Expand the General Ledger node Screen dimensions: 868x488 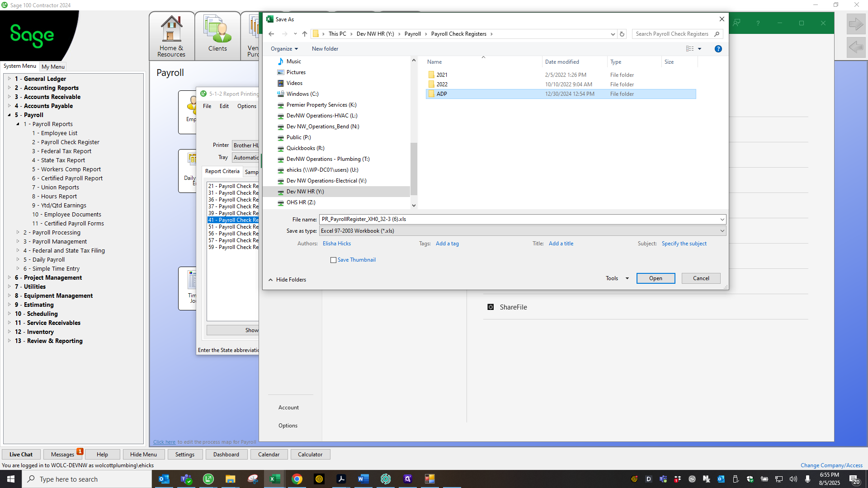tap(9, 79)
